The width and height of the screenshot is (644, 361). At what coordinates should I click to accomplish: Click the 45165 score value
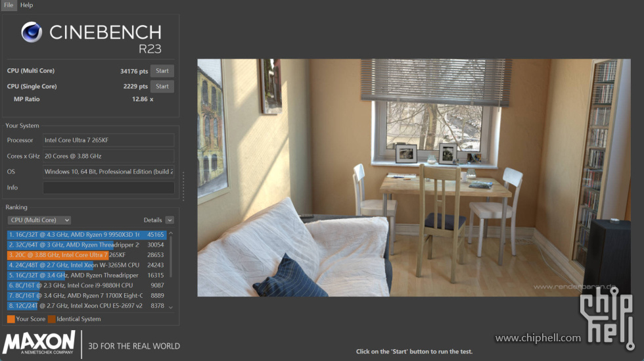(x=156, y=234)
